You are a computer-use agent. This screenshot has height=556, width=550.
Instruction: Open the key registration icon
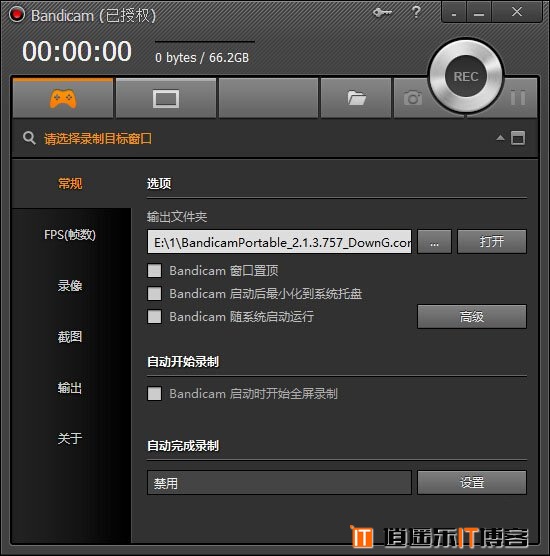tap(382, 13)
